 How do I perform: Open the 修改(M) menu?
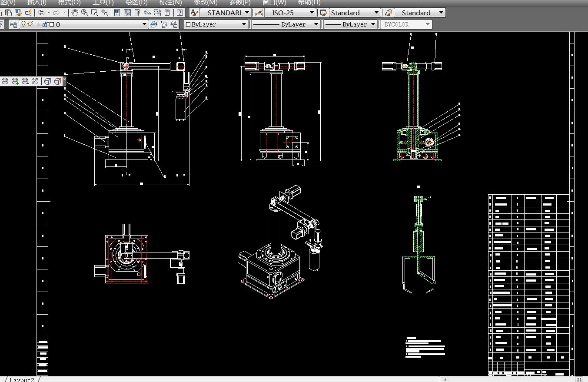206,2
